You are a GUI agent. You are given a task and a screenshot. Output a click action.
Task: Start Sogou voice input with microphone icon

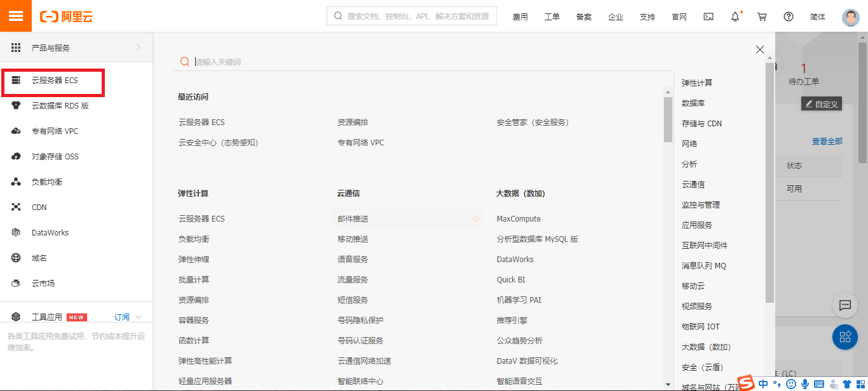coord(805,384)
